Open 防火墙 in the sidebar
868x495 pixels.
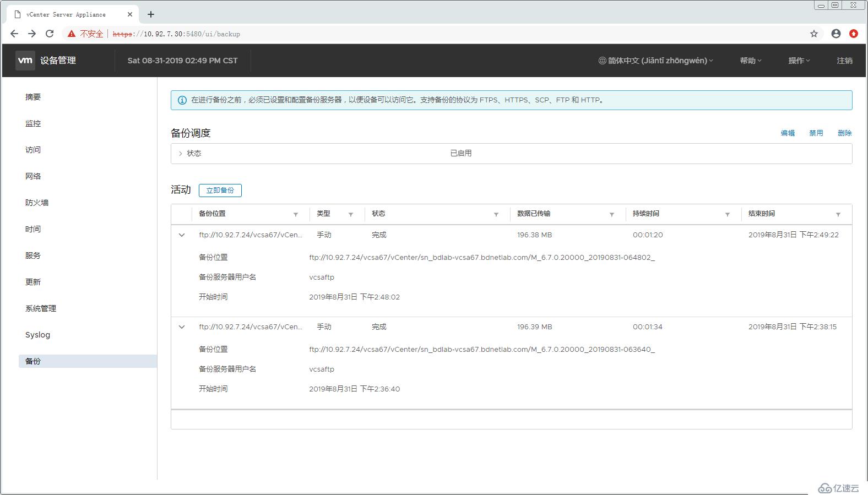37,203
